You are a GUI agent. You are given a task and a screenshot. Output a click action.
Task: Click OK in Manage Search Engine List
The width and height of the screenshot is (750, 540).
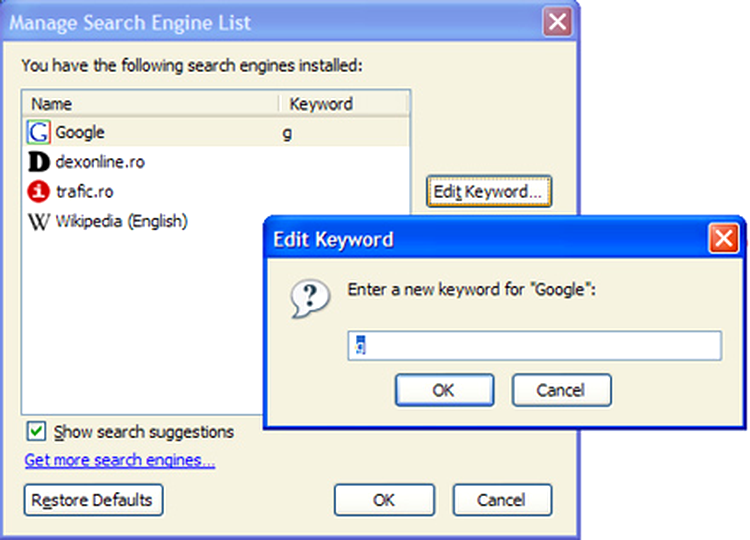click(x=384, y=500)
